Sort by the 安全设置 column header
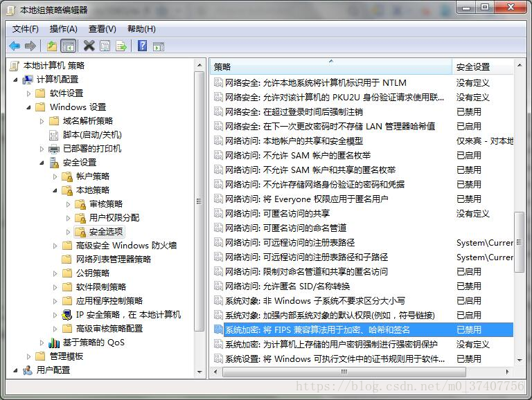The image size is (532, 400). point(482,66)
